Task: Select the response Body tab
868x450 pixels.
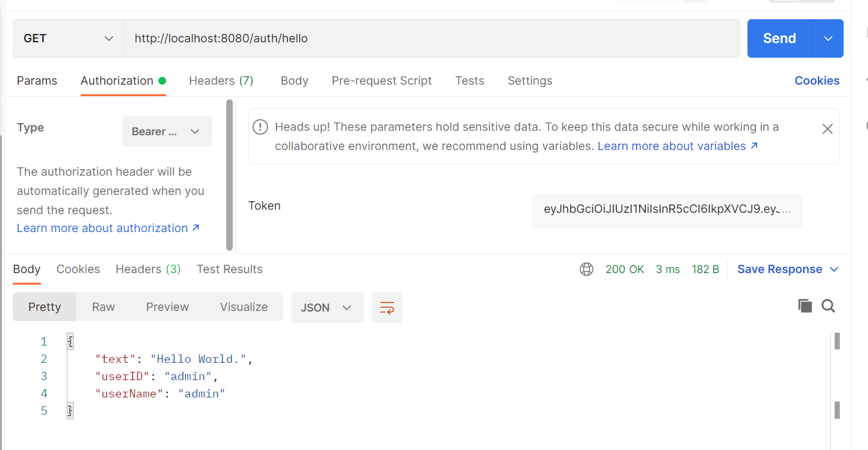Action: [x=27, y=269]
